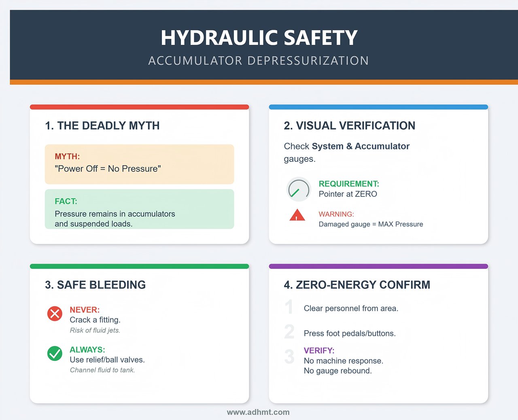Click the purple top stripe on card 4
Screen dimensions: 518x420
coord(378,266)
